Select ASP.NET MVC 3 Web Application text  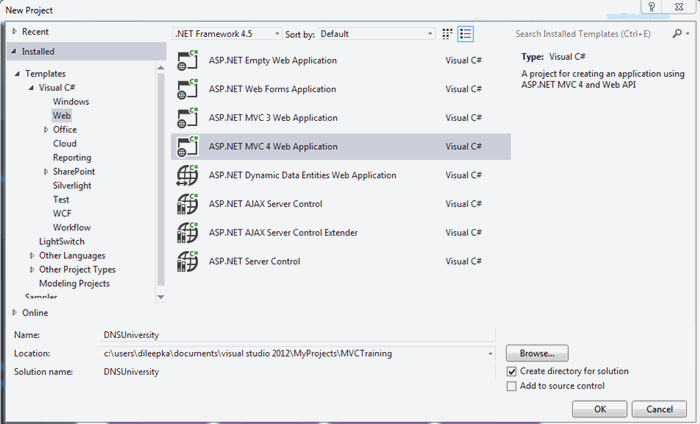[273, 118]
